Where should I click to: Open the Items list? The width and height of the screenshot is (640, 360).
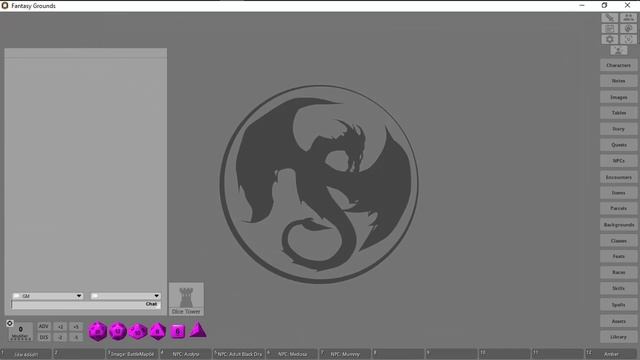pos(618,193)
